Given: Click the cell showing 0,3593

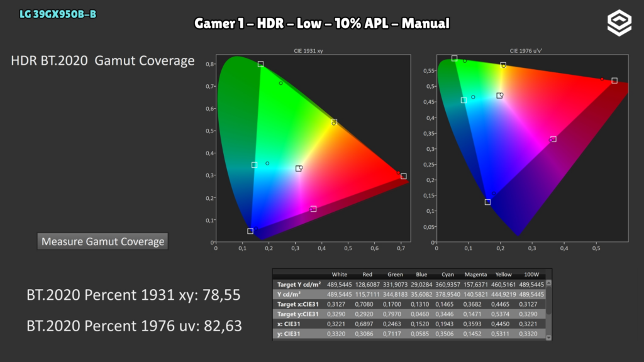Looking at the screenshot, I should pyautogui.click(x=472, y=324).
